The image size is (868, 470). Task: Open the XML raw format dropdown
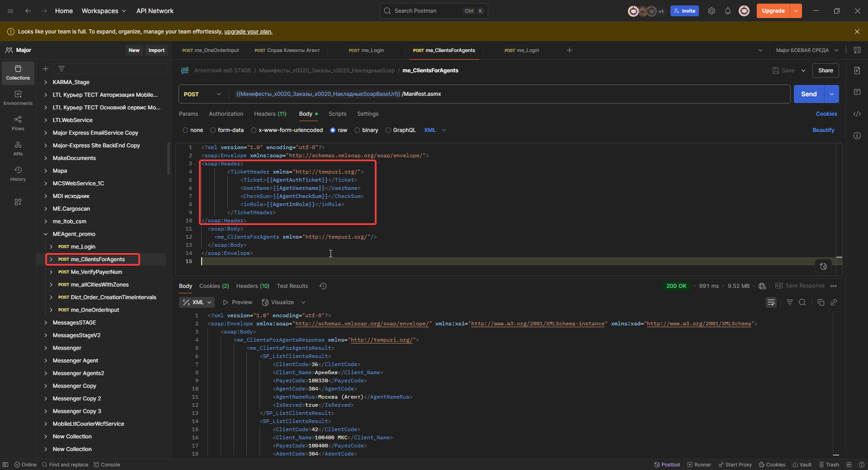pos(435,130)
